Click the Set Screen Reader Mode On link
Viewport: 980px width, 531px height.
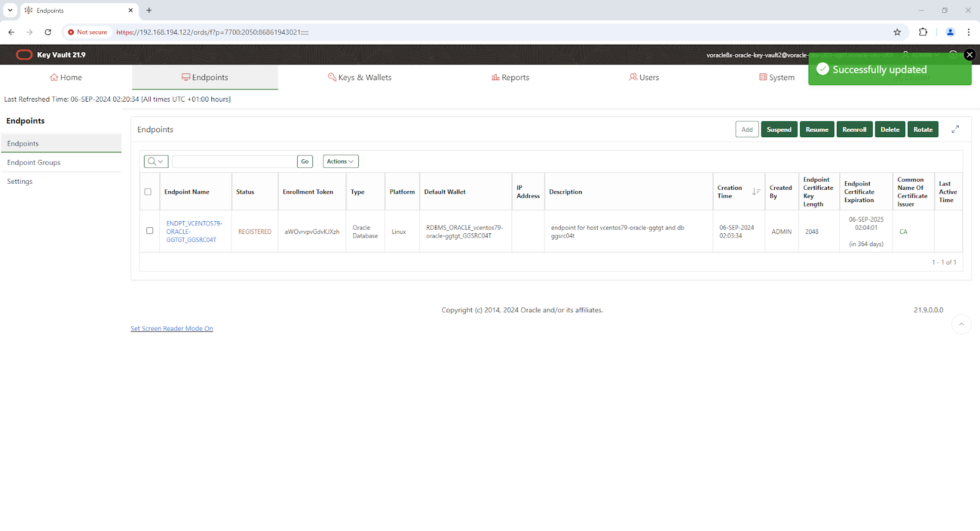click(171, 328)
